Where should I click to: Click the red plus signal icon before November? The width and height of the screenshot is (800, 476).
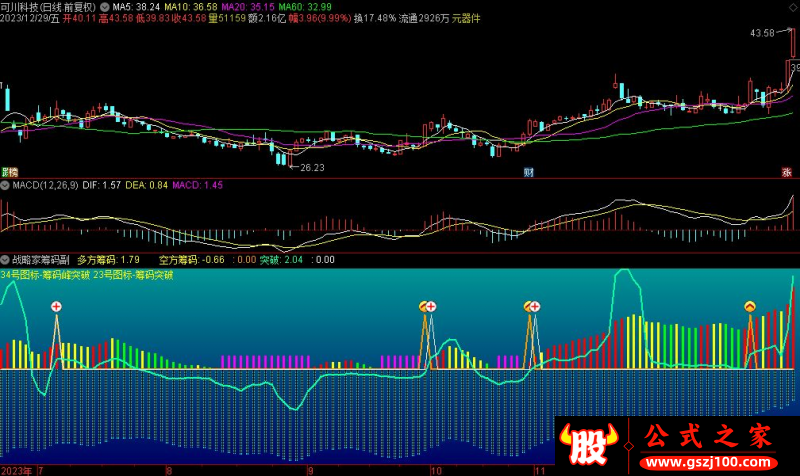pos(535,307)
